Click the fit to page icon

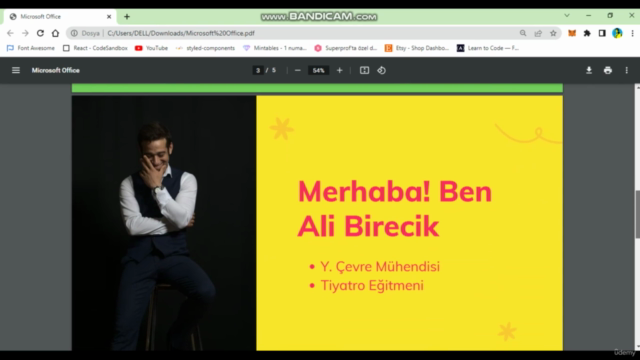(x=364, y=70)
